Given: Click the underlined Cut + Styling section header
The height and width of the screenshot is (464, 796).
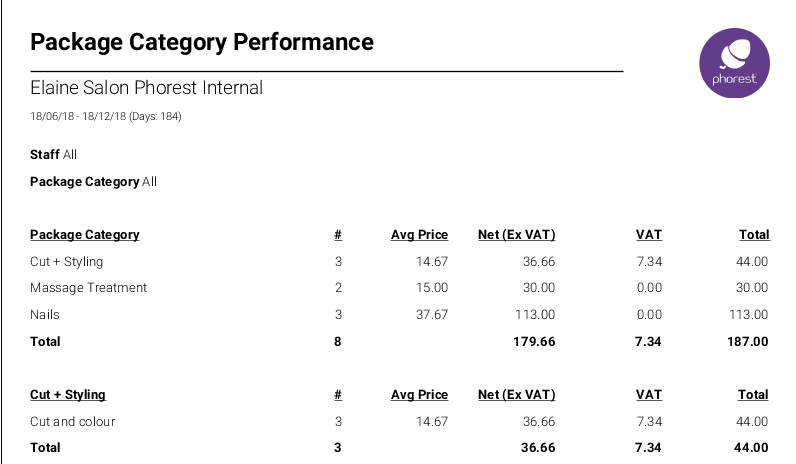Looking at the screenshot, I should click(x=68, y=395).
